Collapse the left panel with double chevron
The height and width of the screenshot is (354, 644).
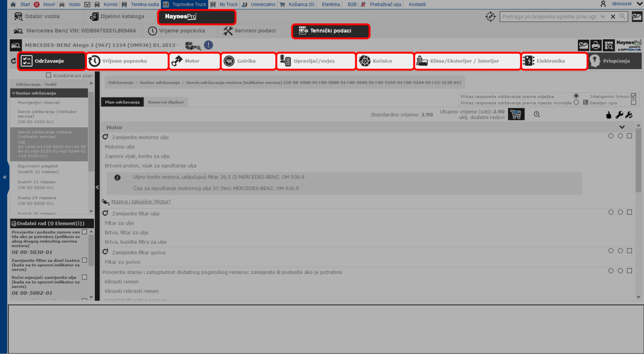click(x=5, y=177)
